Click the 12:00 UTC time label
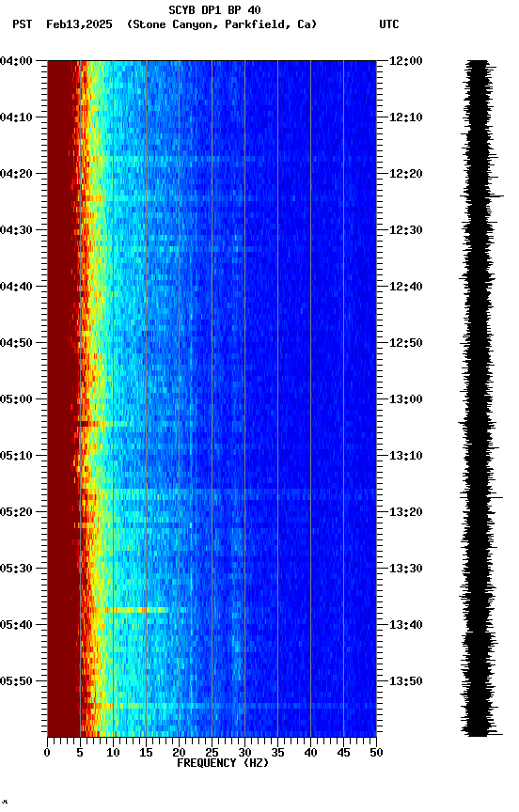This screenshot has height=812, width=519. tap(406, 61)
